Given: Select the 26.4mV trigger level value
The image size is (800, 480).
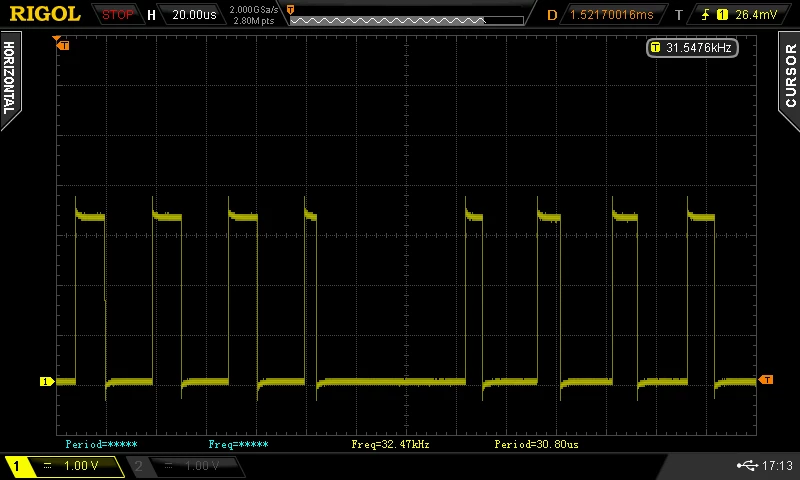Looking at the screenshot, I should coord(756,15).
